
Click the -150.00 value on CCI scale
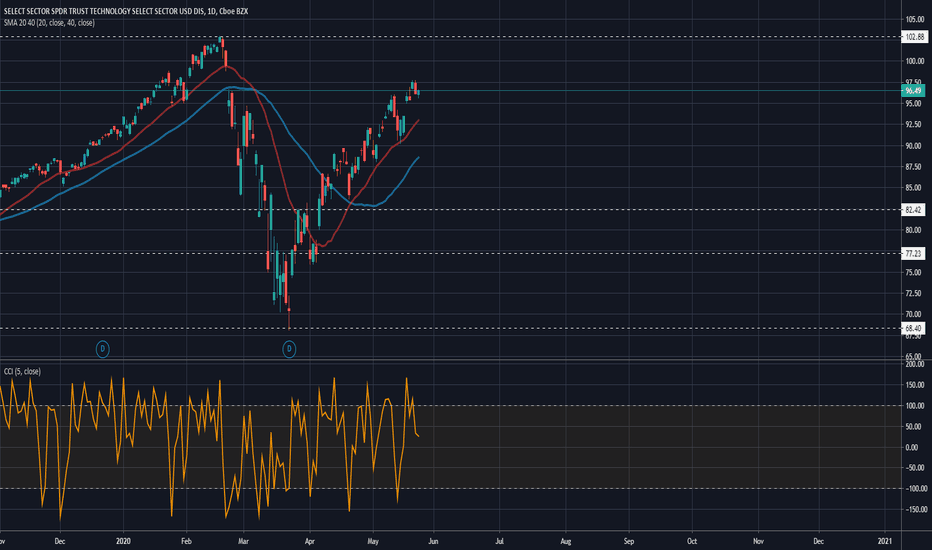(914, 510)
